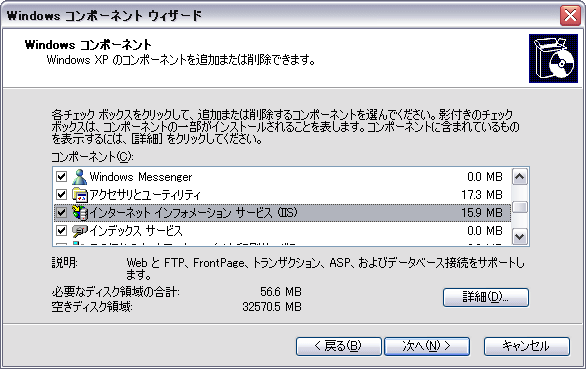Click the 32570.5 MB free disk value

click(x=272, y=307)
